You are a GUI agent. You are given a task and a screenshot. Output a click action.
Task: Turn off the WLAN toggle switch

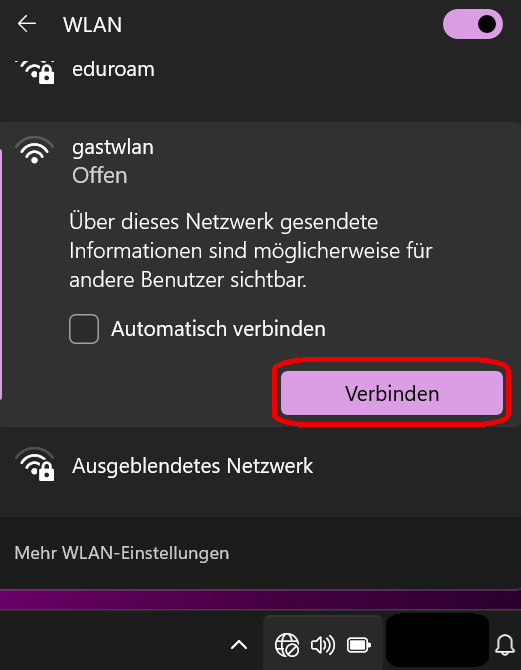coord(473,24)
